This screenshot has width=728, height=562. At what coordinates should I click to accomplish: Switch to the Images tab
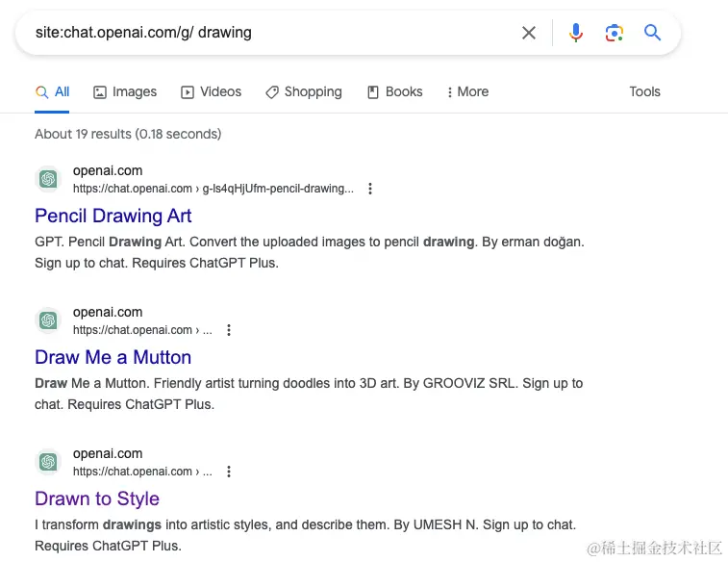125,92
